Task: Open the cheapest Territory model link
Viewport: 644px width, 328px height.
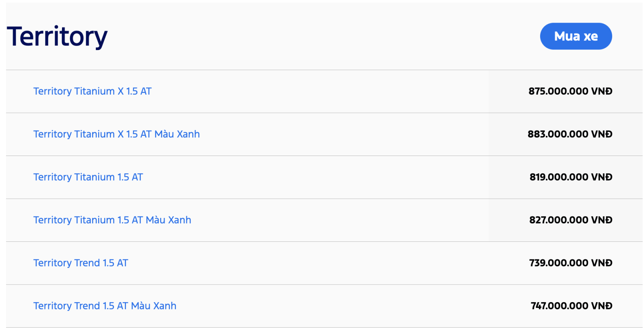Action: point(80,263)
